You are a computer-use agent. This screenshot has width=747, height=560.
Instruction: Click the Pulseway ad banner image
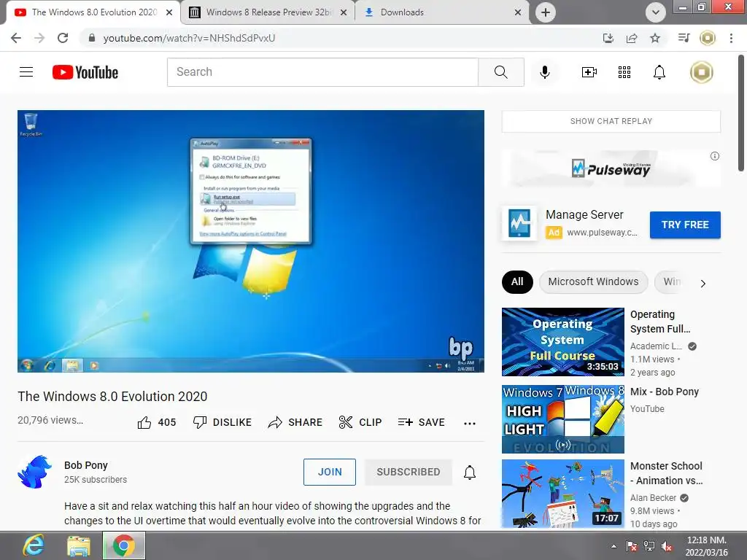tap(611, 169)
